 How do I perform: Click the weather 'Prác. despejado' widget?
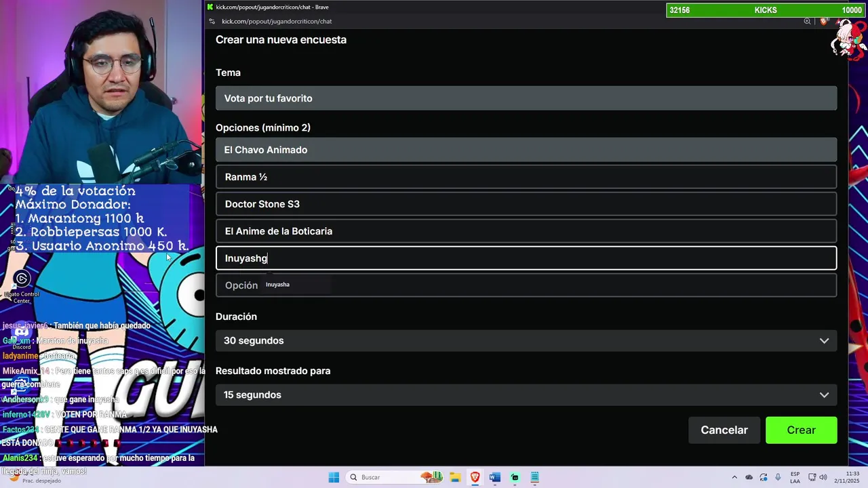[x=34, y=477]
